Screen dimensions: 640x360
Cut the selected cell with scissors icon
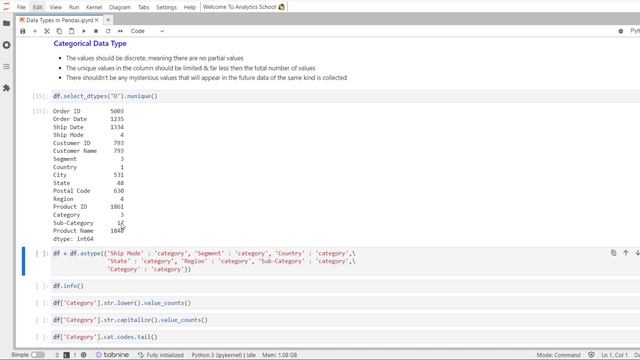tap(47, 31)
